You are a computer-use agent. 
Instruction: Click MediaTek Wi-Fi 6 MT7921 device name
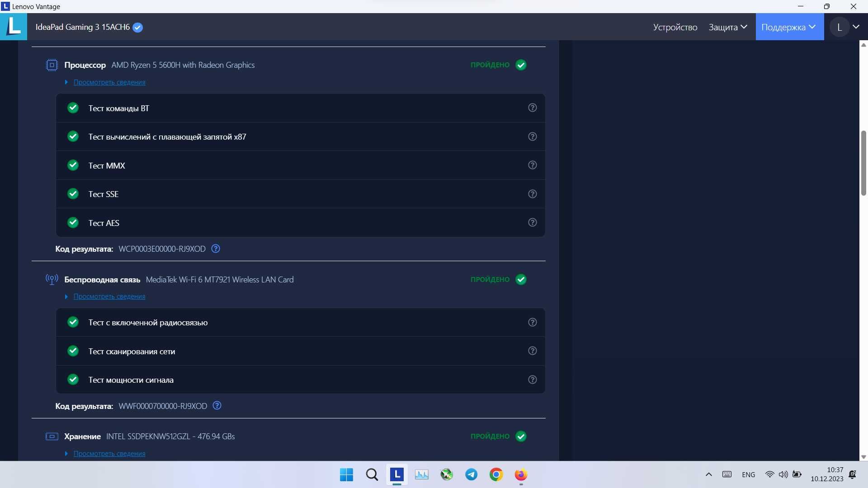coord(220,280)
